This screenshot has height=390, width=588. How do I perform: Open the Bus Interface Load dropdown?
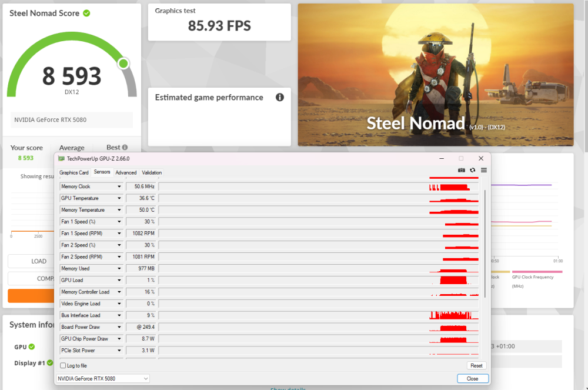click(x=119, y=315)
